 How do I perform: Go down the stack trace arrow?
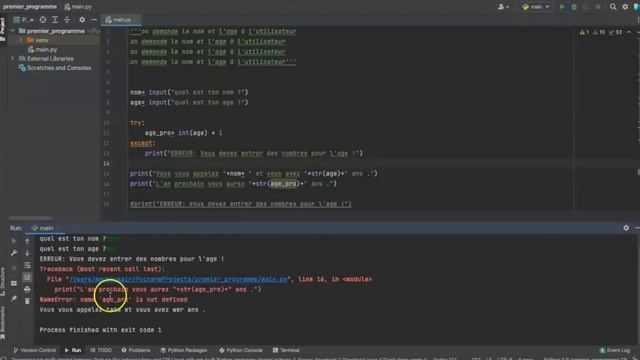click(27, 253)
